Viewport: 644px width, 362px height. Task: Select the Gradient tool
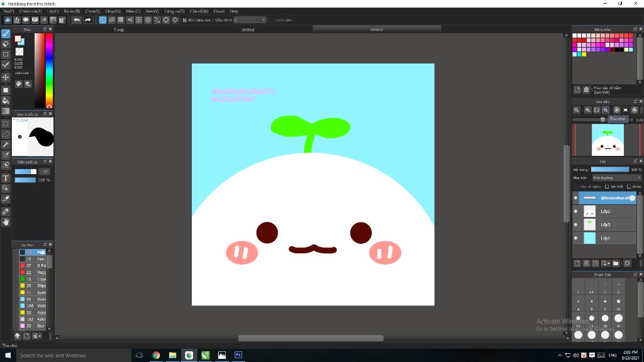pos(6,111)
